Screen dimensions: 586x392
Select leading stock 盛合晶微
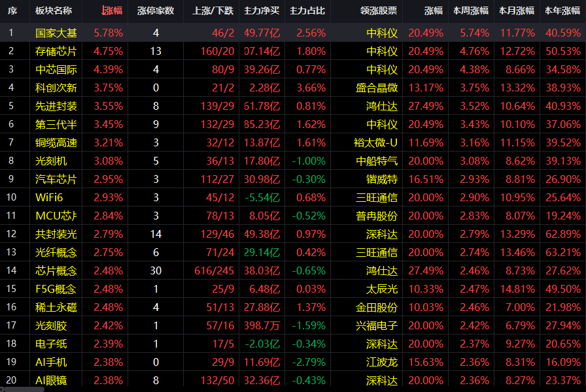(x=377, y=88)
